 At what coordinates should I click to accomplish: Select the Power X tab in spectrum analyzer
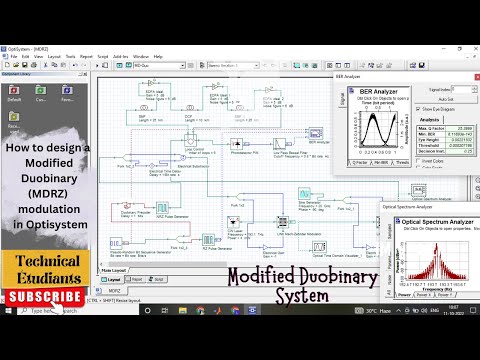423,295
